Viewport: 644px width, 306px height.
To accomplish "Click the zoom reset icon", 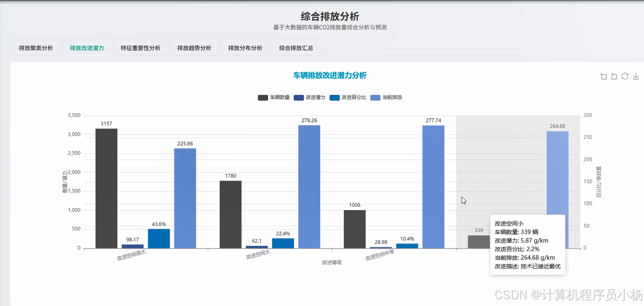I will point(614,76).
